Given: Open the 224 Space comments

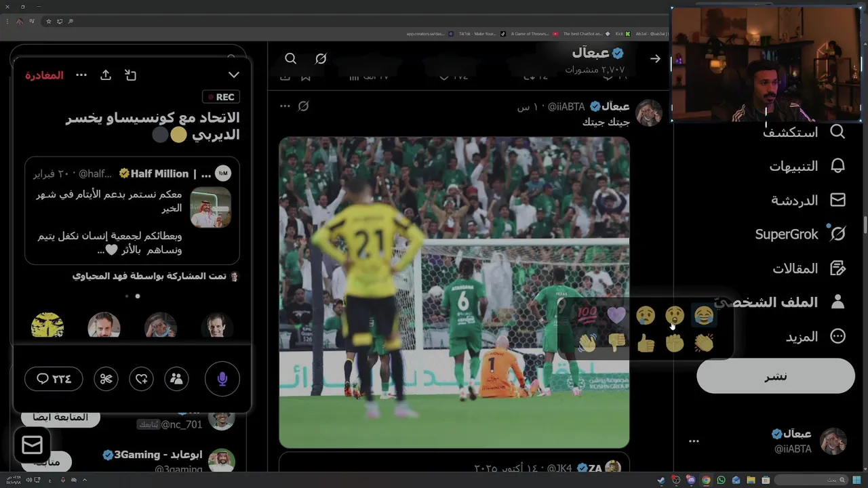Looking at the screenshot, I should coord(54,379).
